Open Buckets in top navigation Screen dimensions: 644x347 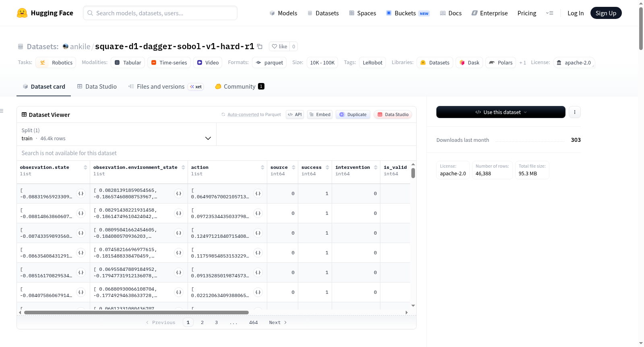tap(408, 13)
